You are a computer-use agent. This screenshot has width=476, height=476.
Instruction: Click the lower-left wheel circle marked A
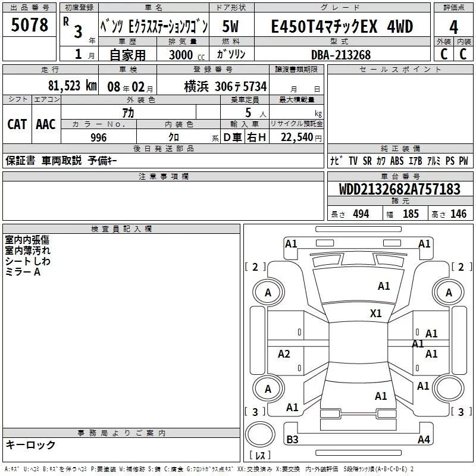268,389
